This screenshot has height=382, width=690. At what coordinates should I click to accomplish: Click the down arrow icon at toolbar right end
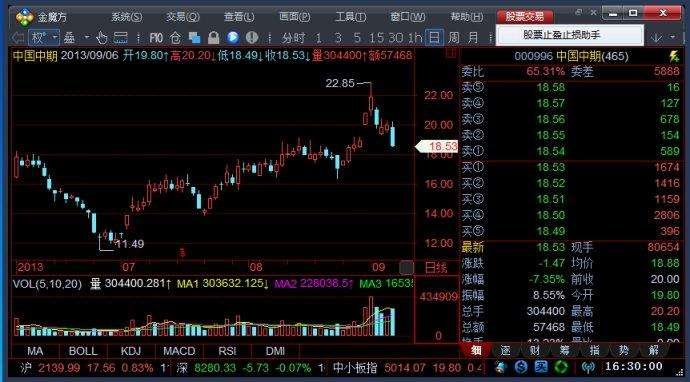coord(656,38)
